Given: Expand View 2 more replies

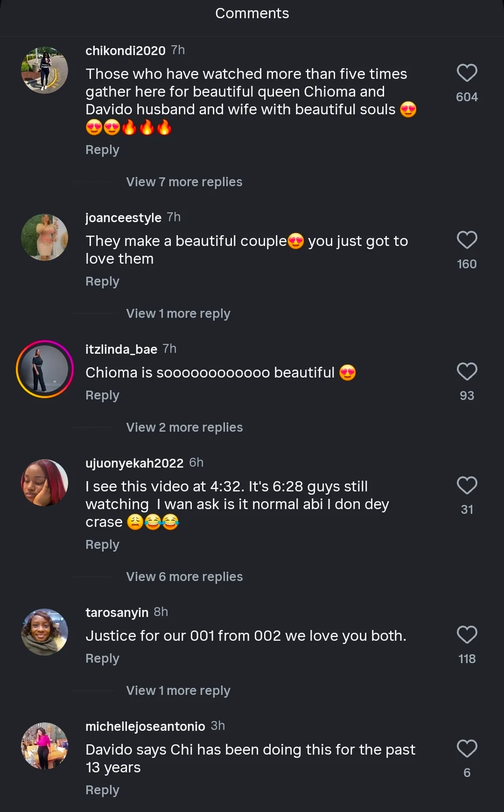Looking at the screenshot, I should [x=184, y=427].
